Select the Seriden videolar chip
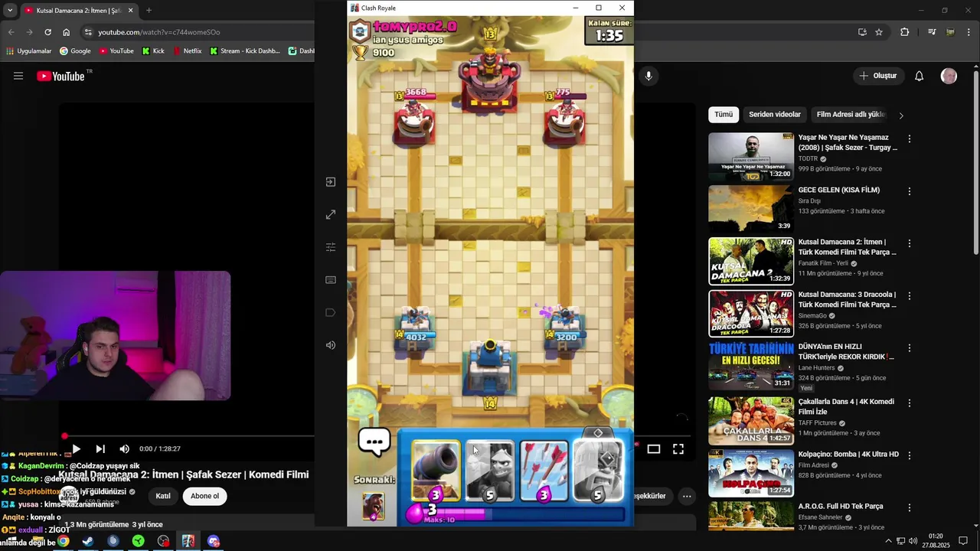 tap(775, 115)
